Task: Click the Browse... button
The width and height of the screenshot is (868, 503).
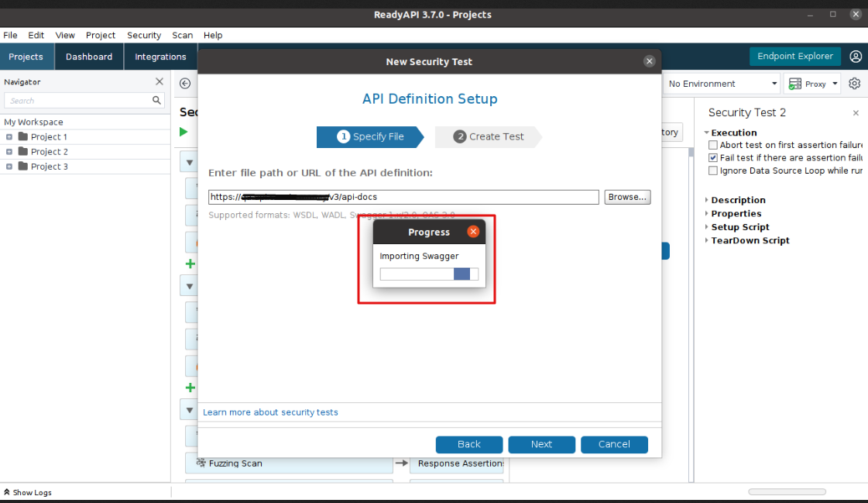Action: tap(627, 197)
